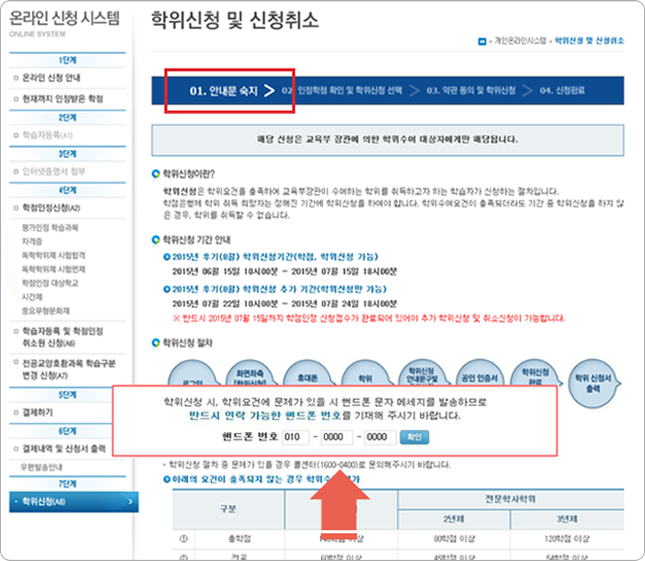This screenshot has width=645, height=561.
Task: Open 현재까지 인정받은 학점 in sidebar
Action: (62, 99)
